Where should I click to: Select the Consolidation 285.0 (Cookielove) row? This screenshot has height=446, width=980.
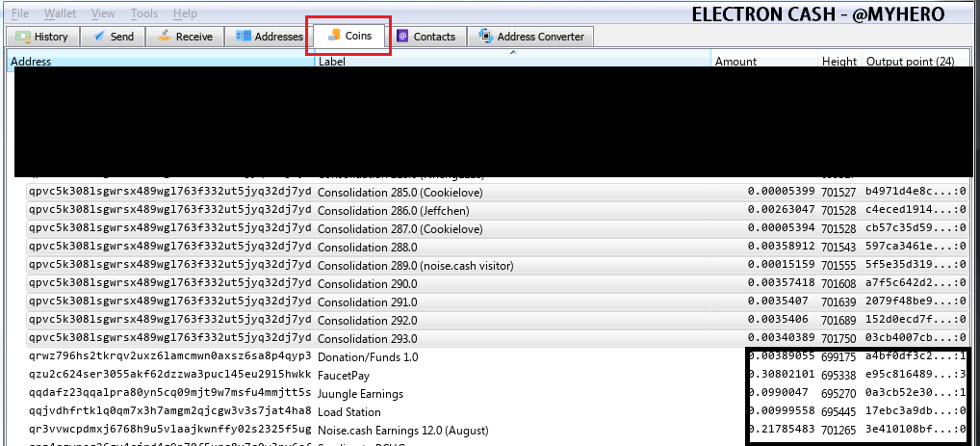pyautogui.click(x=499, y=192)
